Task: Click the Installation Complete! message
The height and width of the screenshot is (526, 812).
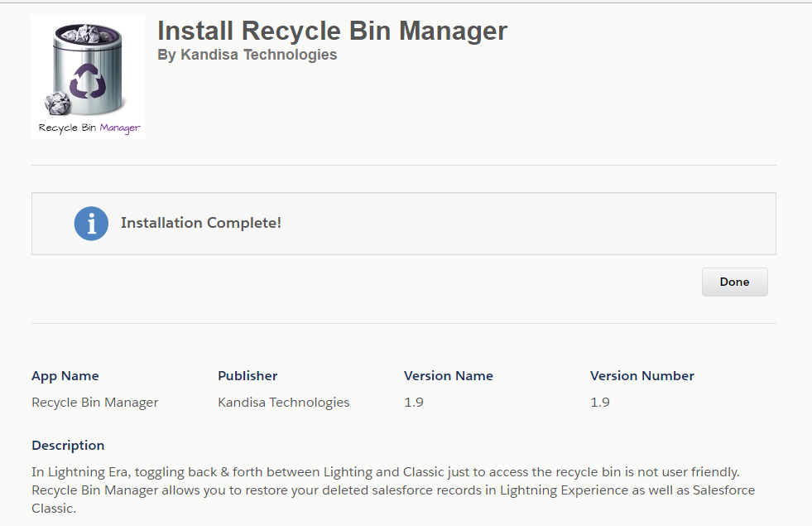Action: pyautogui.click(x=201, y=223)
